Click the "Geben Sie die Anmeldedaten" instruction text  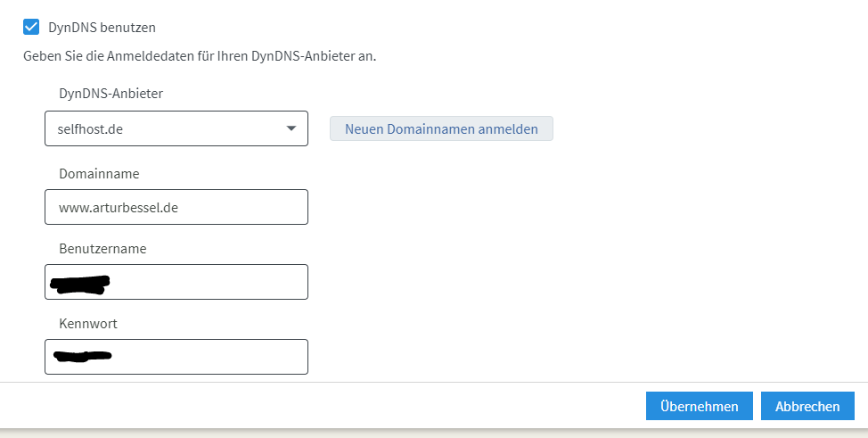(x=200, y=57)
